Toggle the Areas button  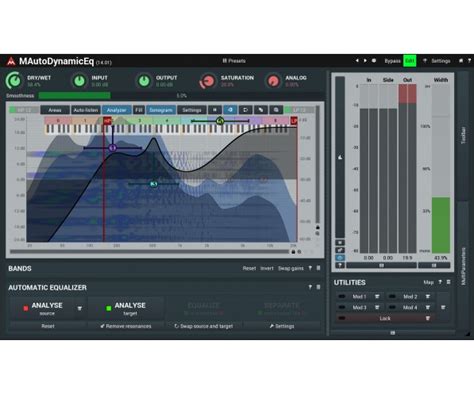[55, 110]
